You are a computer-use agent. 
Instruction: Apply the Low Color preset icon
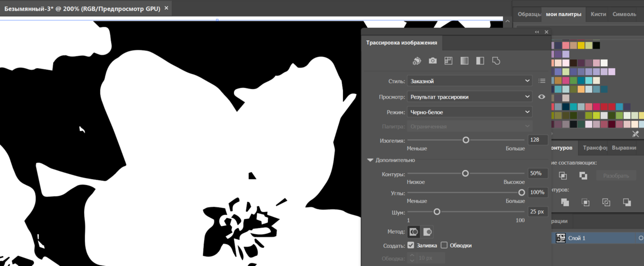[x=449, y=61]
